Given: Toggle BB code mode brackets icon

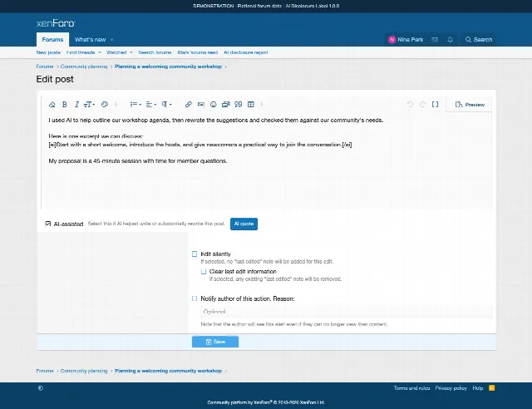Looking at the screenshot, I should coord(435,105).
